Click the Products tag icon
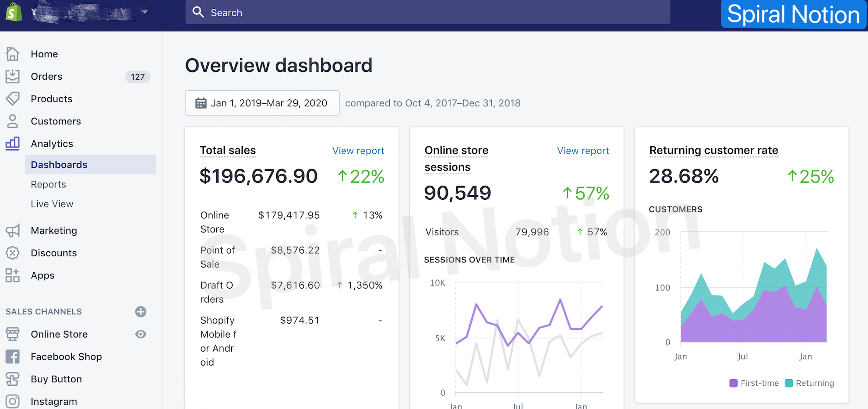 tap(13, 99)
